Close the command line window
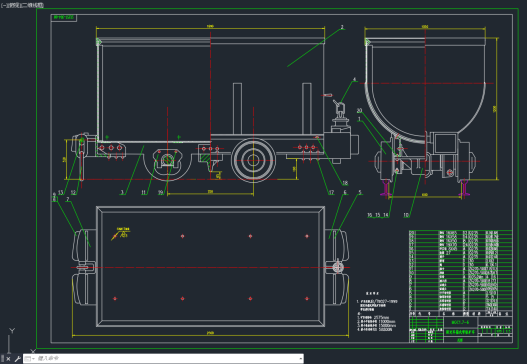527x364 pixels. click(x=8, y=359)
